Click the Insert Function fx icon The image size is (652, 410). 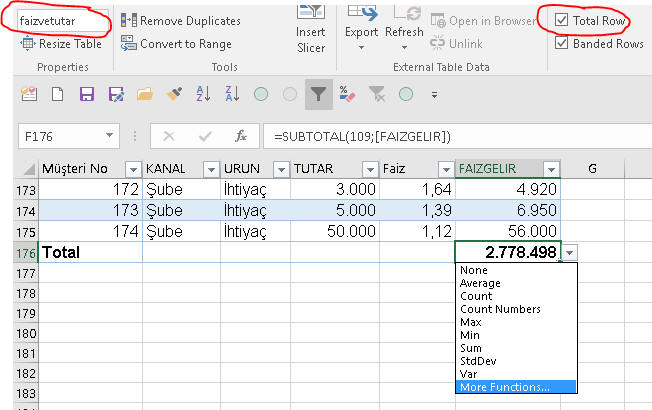click(240, 136)
